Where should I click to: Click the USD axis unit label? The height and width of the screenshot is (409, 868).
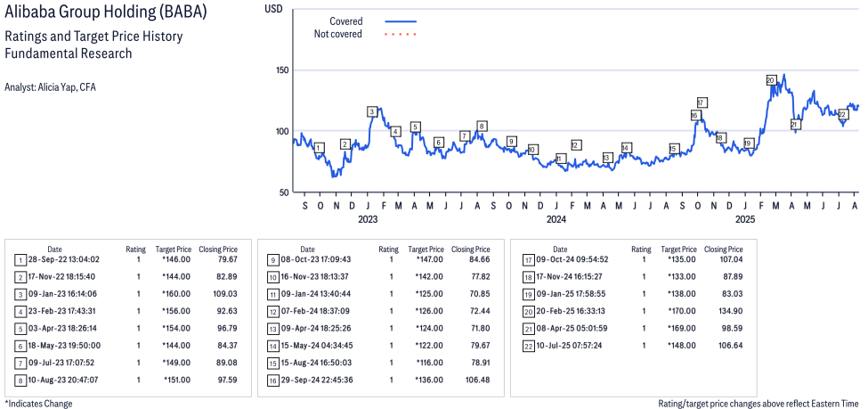click(273, 9)
